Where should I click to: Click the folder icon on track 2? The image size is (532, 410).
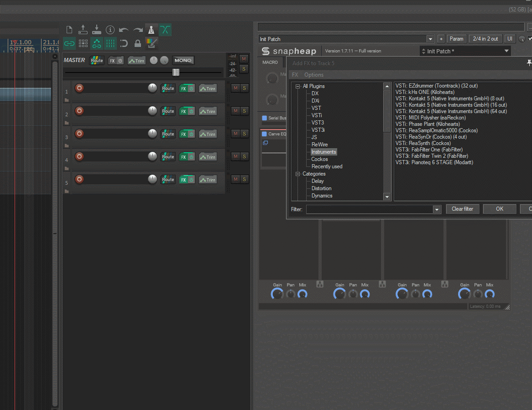pyautogui.click(x=67, y=123)
